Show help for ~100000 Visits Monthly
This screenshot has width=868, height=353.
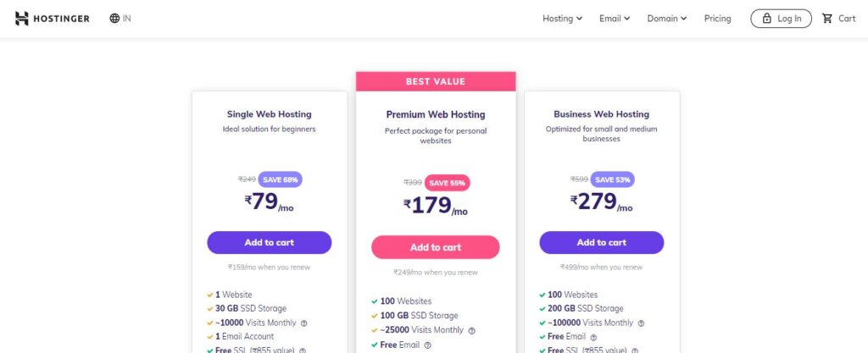[x=641, y=323]
